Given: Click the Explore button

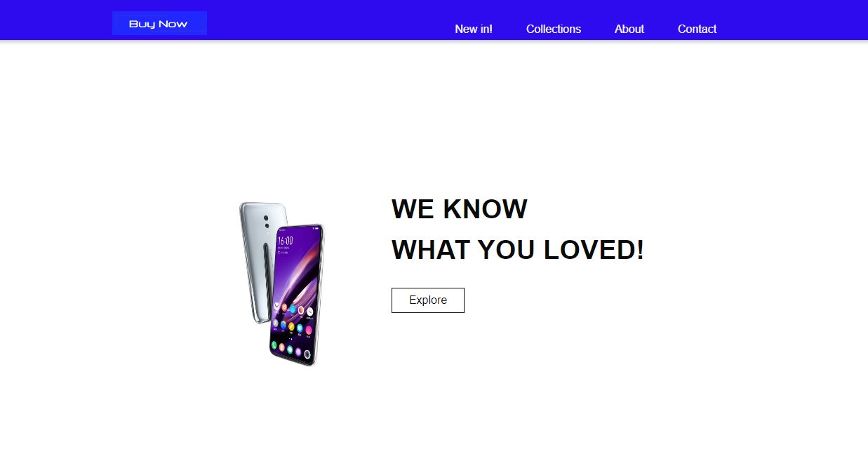Looking at the screenshot, I should coord(428,300).
